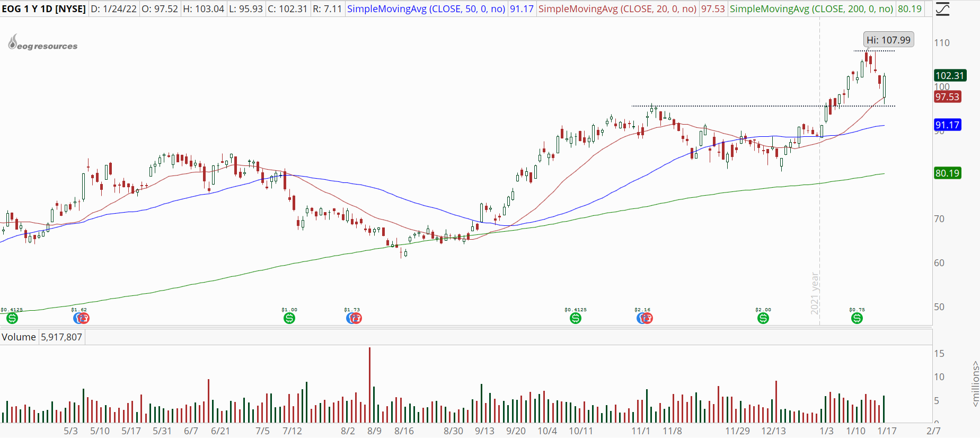Click the green 80.19 price axis label
This screenshot has height=438, width=980.
coord(947,173)
